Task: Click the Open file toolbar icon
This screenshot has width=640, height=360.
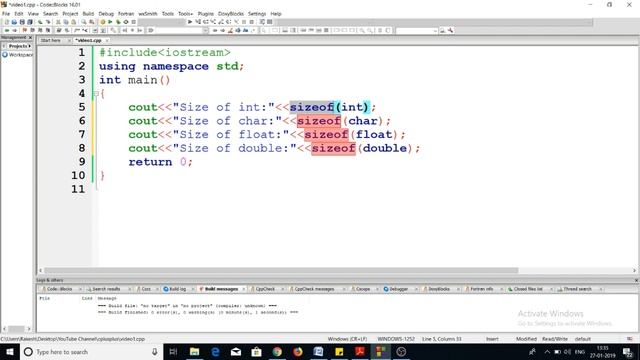Action: pos(14,22)
